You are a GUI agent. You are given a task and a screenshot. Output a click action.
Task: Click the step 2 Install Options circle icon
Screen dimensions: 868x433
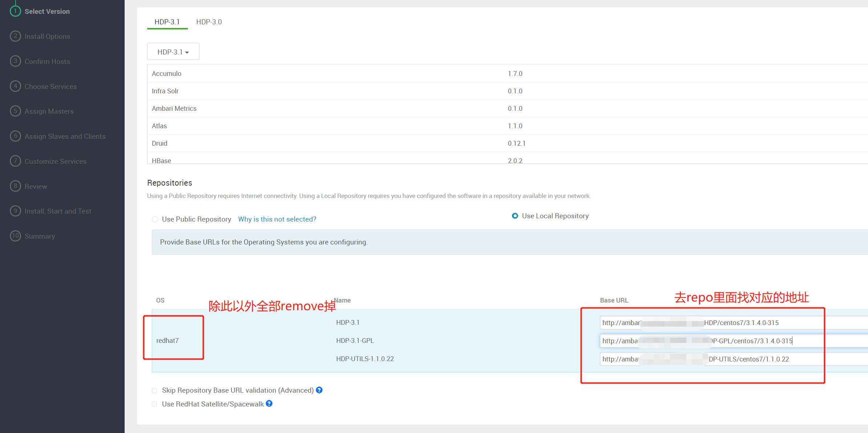click(x=15, y=36)
